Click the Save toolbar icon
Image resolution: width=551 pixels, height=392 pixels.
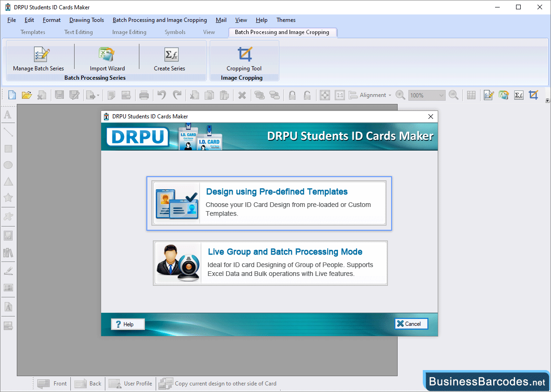point(59,95)
